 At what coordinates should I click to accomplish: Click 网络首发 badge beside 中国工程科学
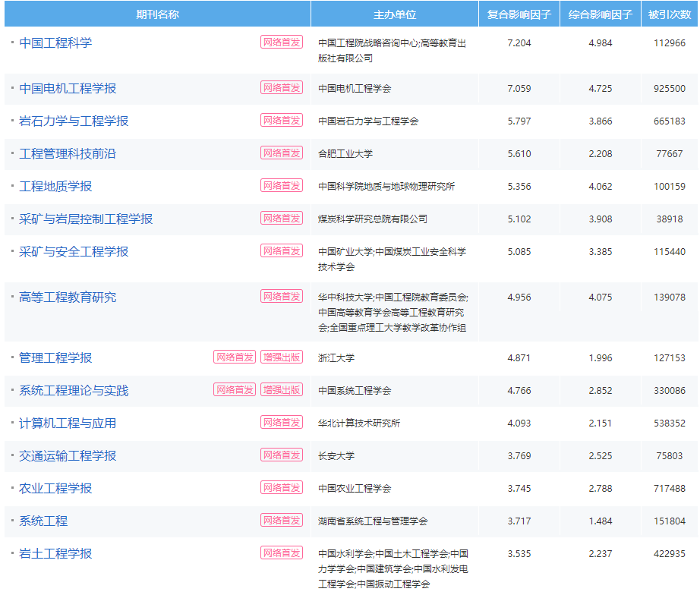[282, 42]
